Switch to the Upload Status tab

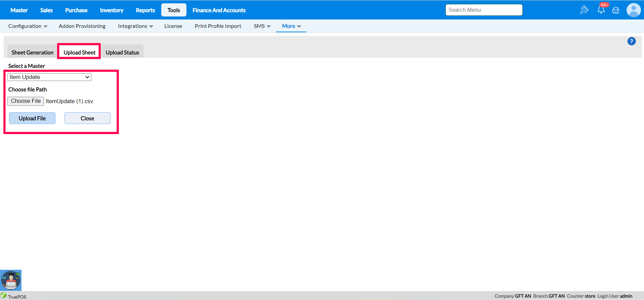(x=122, y=52)
